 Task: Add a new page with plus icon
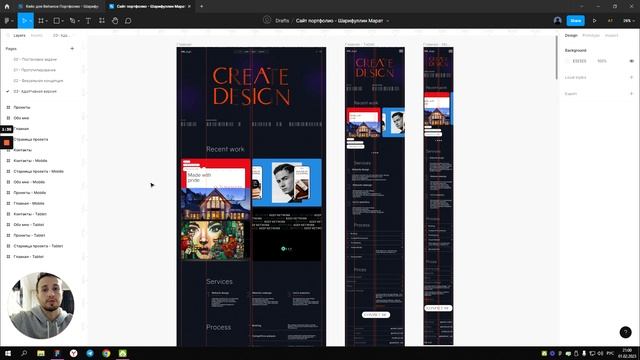[72, 49]
